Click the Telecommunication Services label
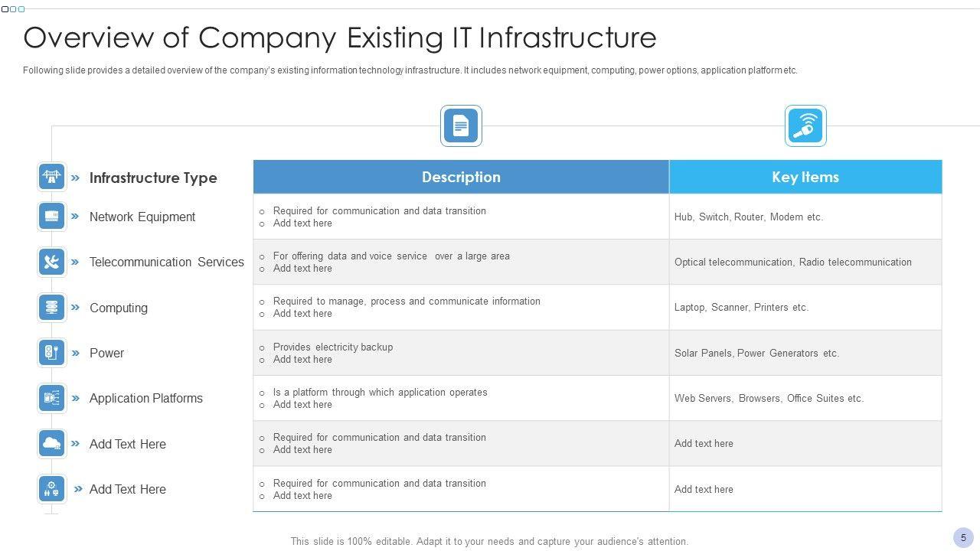Viewport: 980px width, 551px height. pos(167,262)
